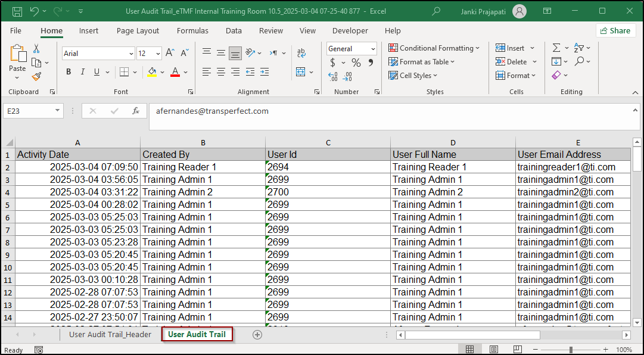The image size is (644, 355).
Task: Click the Save icon in title bar
Action: (17, 11)
